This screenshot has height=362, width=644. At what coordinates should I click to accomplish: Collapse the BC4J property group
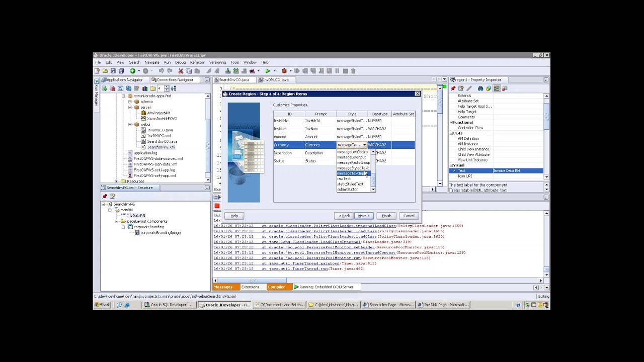[451, 133]
